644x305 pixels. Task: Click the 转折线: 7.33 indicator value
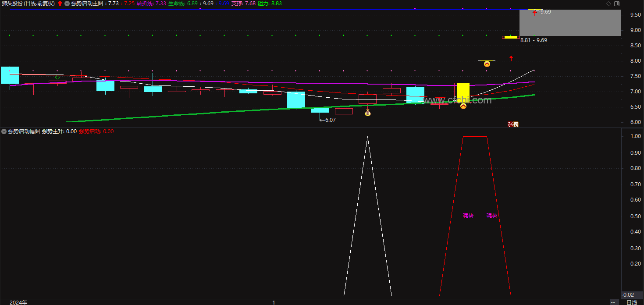click(x=151, y=4)
